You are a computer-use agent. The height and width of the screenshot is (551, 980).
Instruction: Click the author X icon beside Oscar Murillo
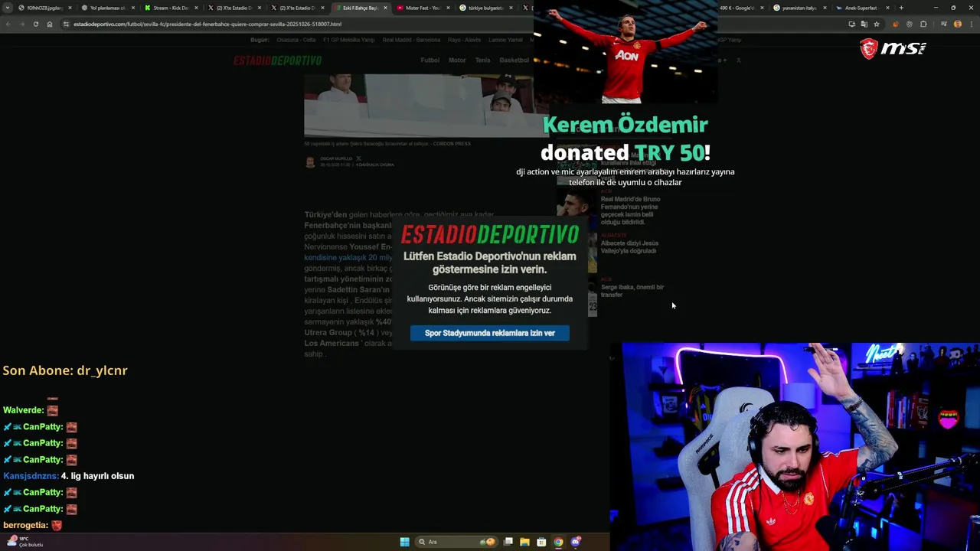pyautogui.click(x=358, y=158)
